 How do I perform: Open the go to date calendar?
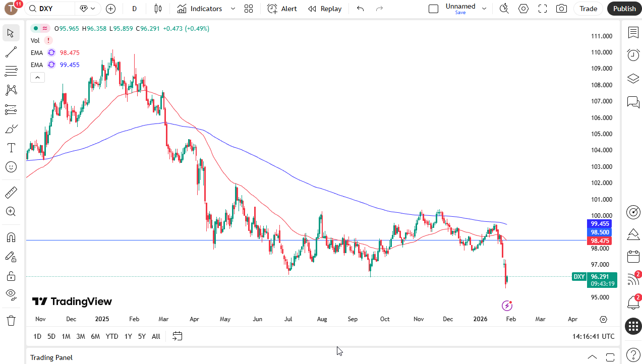click(177, 336)
